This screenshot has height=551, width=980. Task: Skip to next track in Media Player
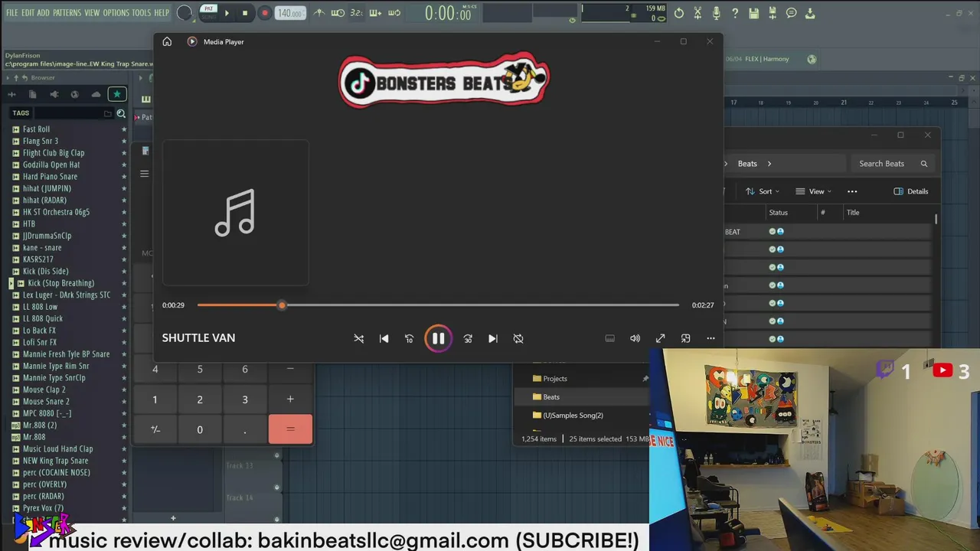tap(493, 338)
